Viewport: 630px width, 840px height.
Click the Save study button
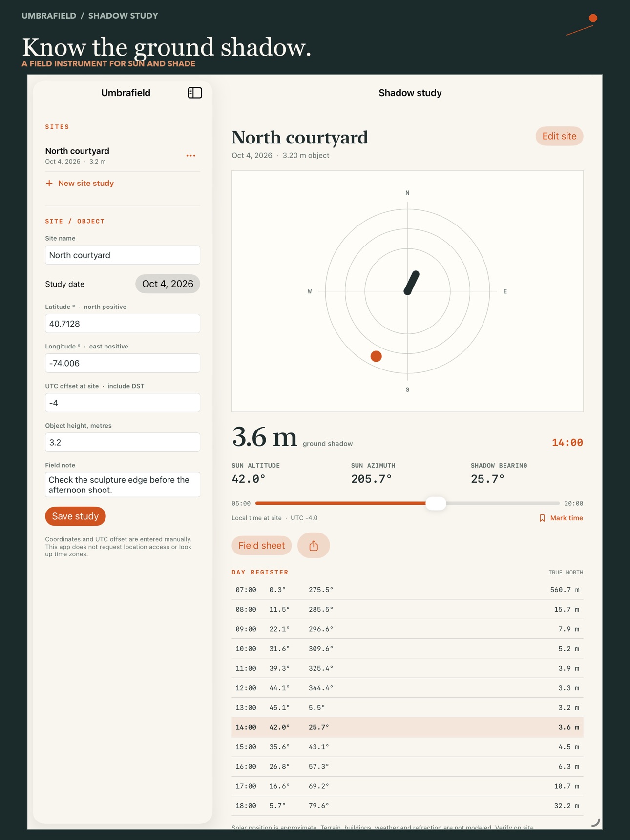tap(75, 516)
